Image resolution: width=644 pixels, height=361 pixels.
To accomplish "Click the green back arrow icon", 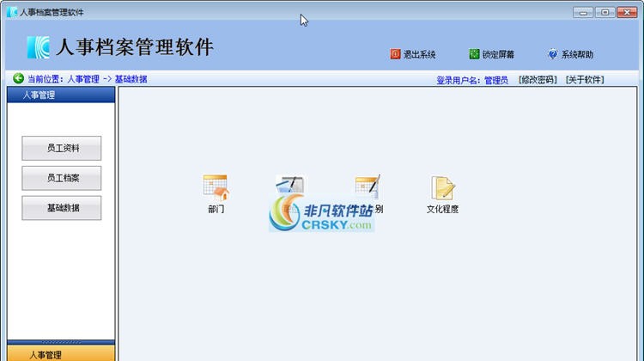I will pos(18,78).
